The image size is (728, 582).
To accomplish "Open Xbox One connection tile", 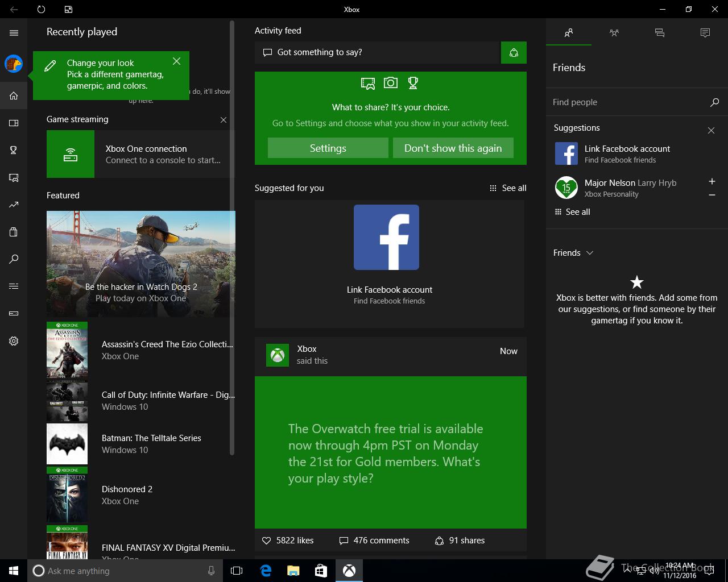I will tap(140, 154).
